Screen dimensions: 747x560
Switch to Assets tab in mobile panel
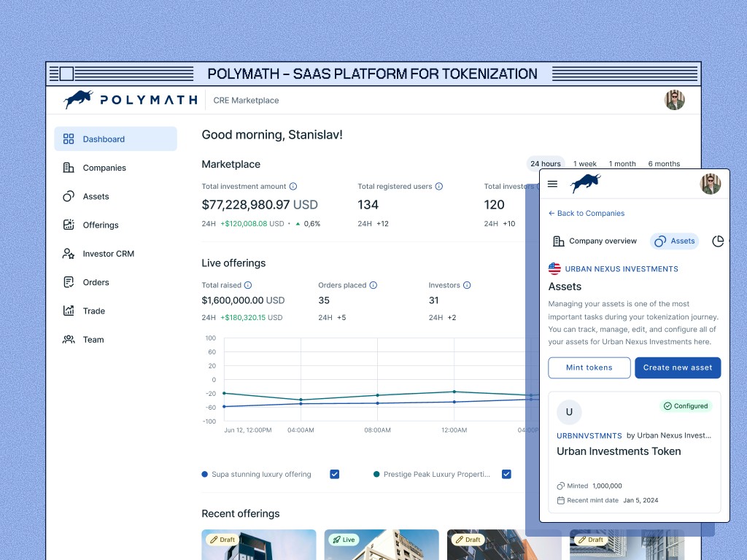coord(675,241)
